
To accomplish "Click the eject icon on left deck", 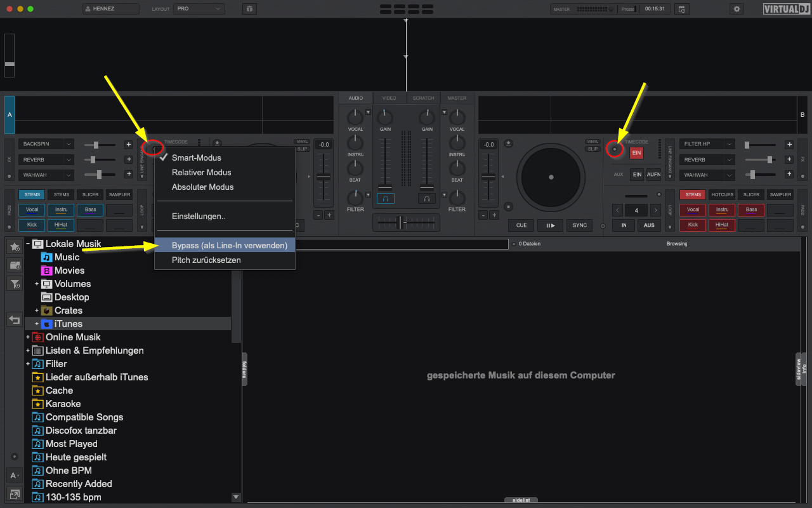I will click(217, 143).
